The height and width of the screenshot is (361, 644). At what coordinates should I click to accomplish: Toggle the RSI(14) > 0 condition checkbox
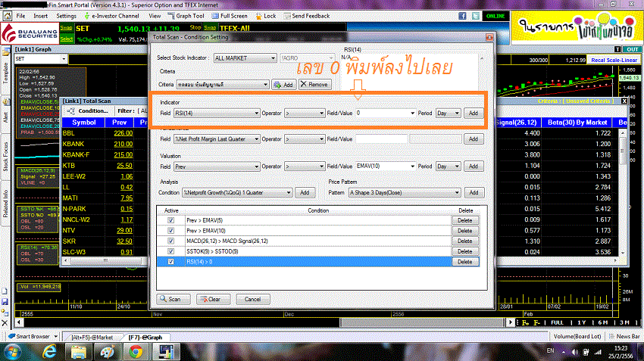(x=171, y=262)
